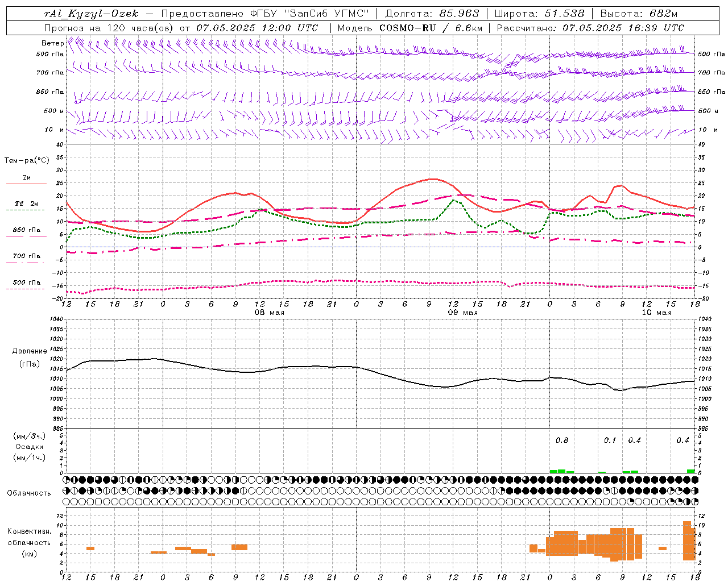Click the 700 гПа label in the temperature legend
The width and height of the screenshot is (728, 582).
pyautogui.click(x=27, y=256)
